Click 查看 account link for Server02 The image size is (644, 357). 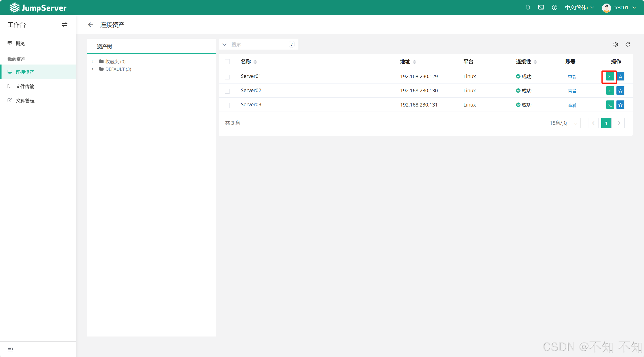click(572, 91)
